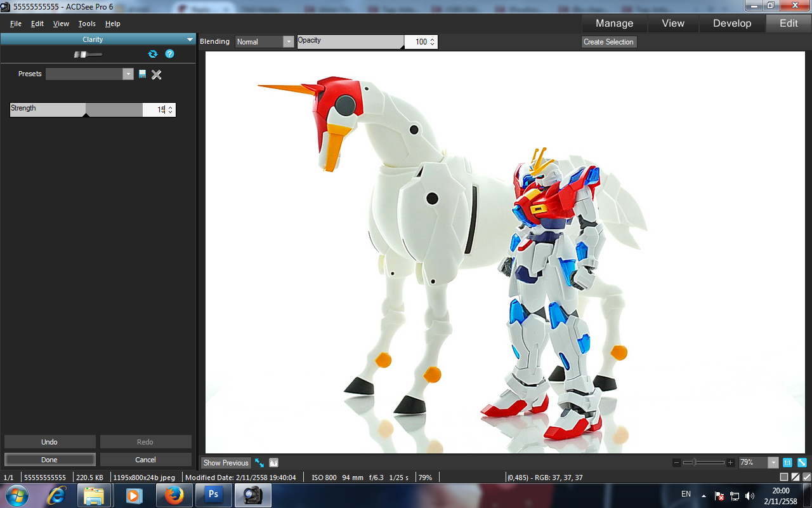812x508 pixels.
Task: Show hidden tray icons with the arrow
Action: pyautogui.click(x=703, y=496)
